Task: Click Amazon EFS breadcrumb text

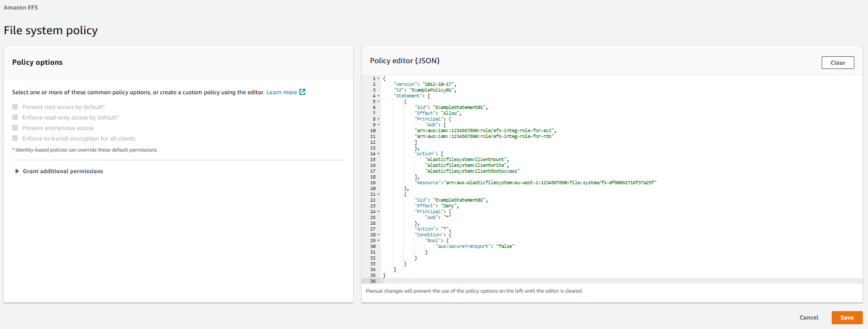Action: 21,7
